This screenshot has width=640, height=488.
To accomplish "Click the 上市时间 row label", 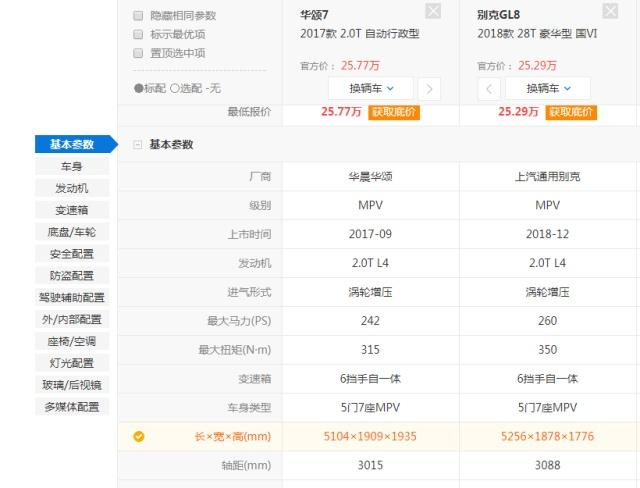I will point(249,234).
